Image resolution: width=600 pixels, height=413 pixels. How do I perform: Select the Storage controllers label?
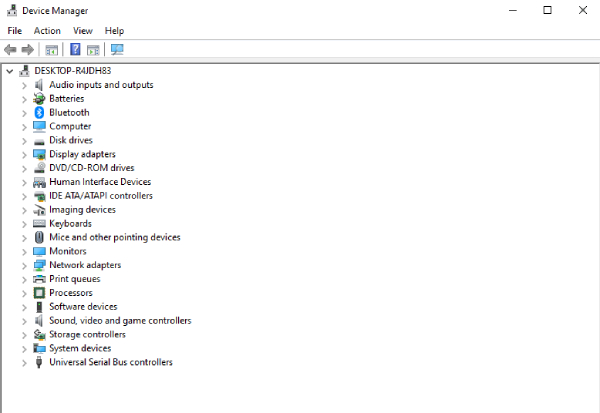(87, 335)
